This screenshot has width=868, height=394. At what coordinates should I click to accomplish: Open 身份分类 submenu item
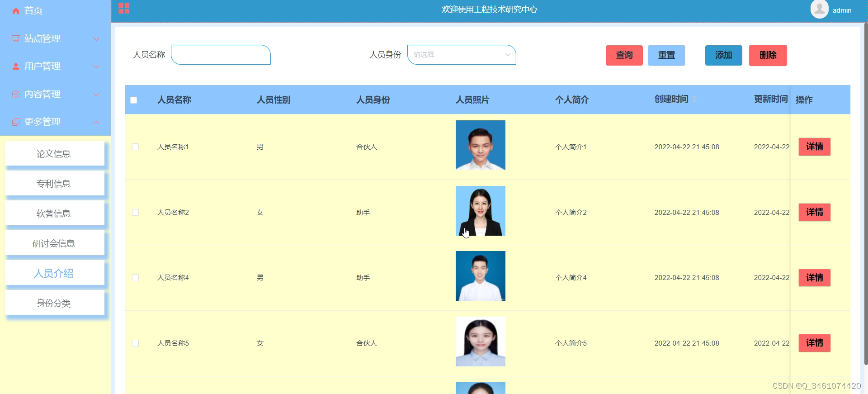point(55,303)
